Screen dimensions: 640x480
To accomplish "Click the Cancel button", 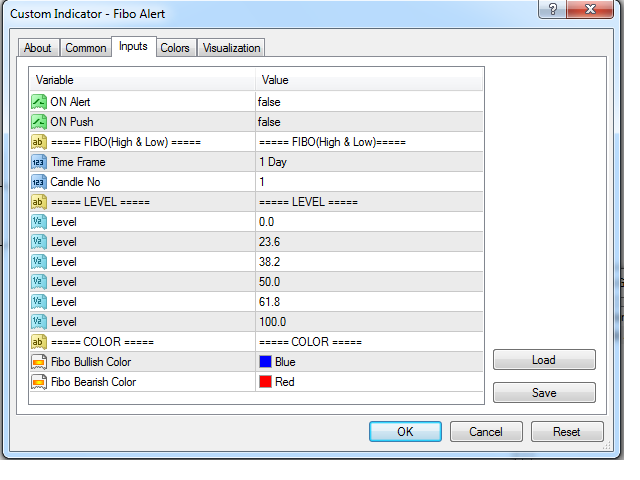I will tap(486, 432).
